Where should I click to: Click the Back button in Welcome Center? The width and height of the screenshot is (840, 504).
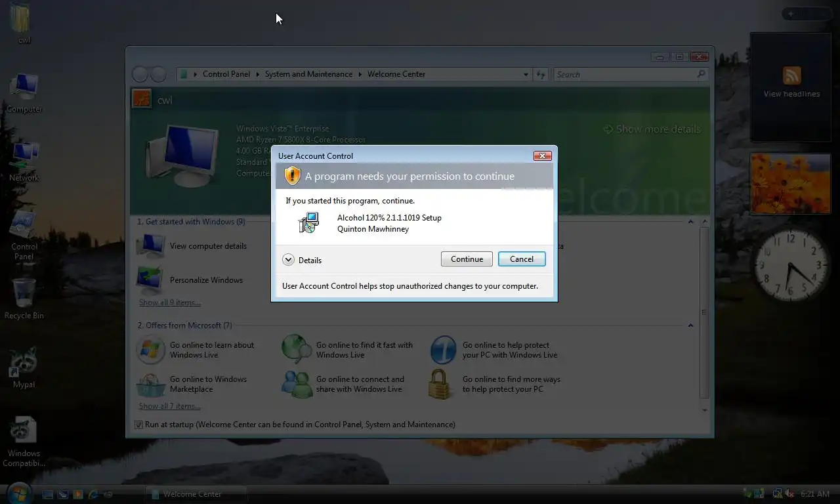coord(140,74)
